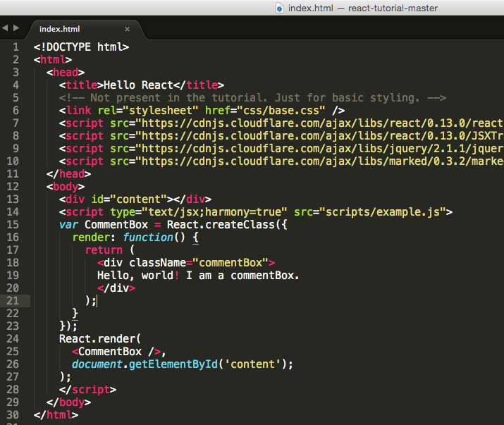Click the CommentBox variable name on line 15
504x425 pixels.
(x=116, y=225)
